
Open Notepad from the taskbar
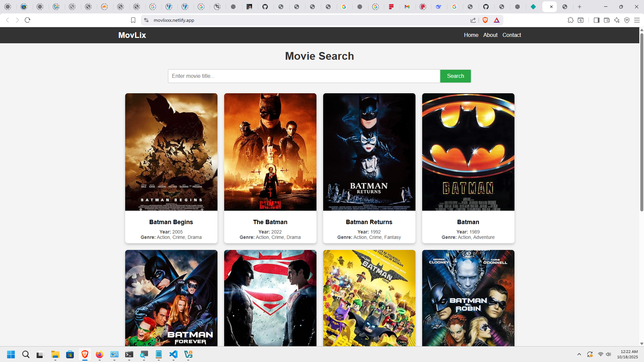[159, 355]
